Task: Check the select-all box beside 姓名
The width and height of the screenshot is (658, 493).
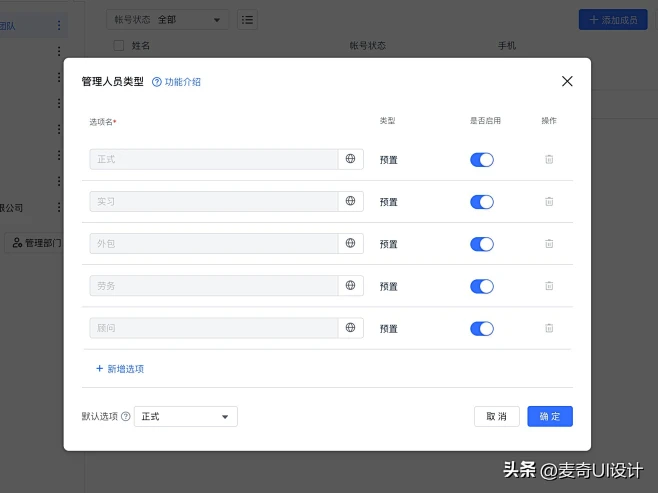Action: [119, 45]
